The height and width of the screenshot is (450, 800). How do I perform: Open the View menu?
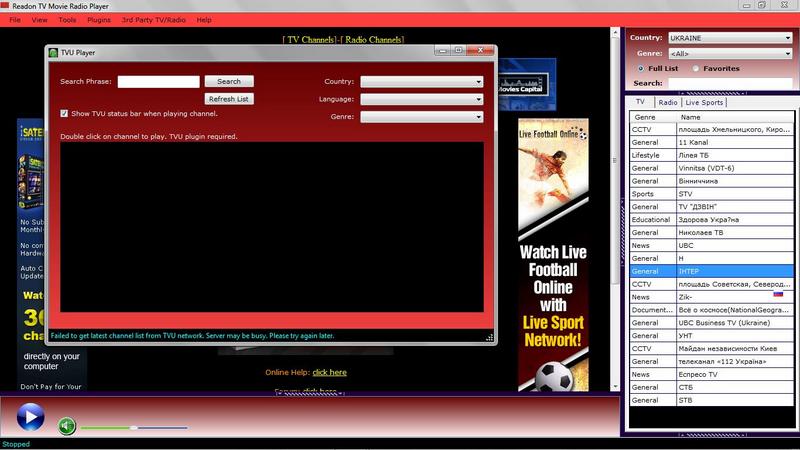[x=39, y=20]
